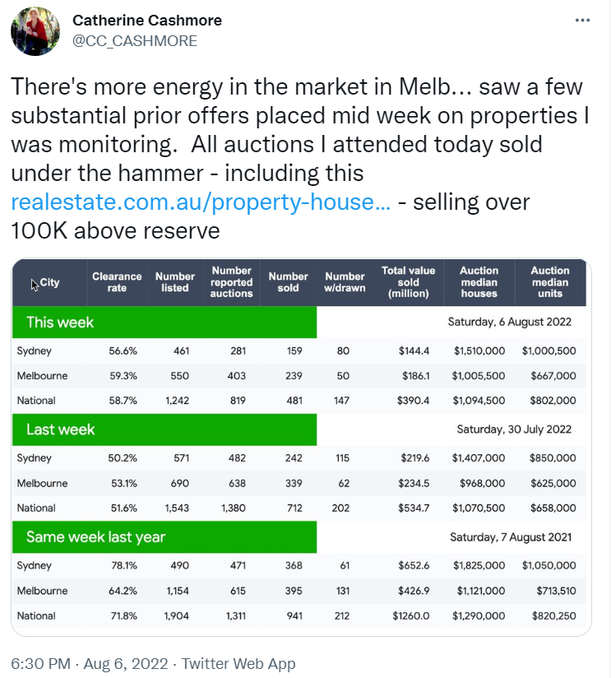Image resolution: width=616 pixels, height=678 pixels.
Task: Click the Saturday, 6 August 2022 date
Action: [509, 323]
